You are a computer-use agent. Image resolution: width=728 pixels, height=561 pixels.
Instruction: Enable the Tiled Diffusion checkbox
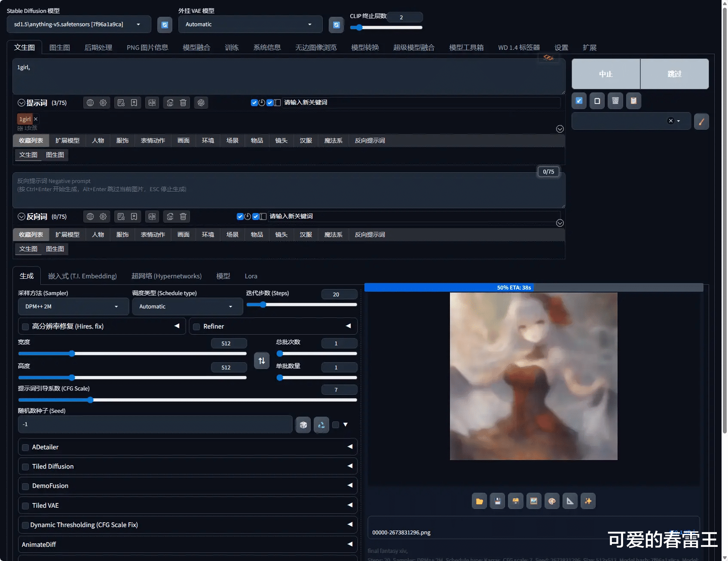pyautogui.click(x=25, y=467)
